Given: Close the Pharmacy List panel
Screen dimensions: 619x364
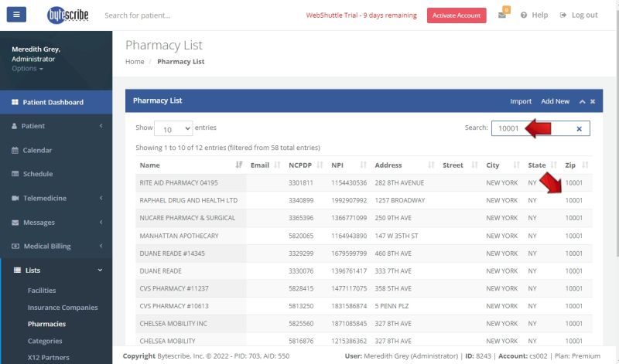Looking at the screenshot, I should [593, 101].
